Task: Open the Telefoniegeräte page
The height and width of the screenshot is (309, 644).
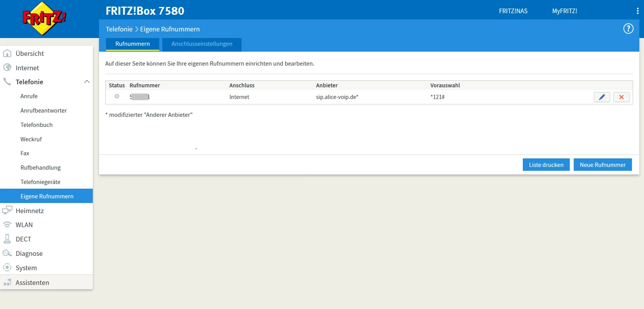Action: [x=40, y=182]
